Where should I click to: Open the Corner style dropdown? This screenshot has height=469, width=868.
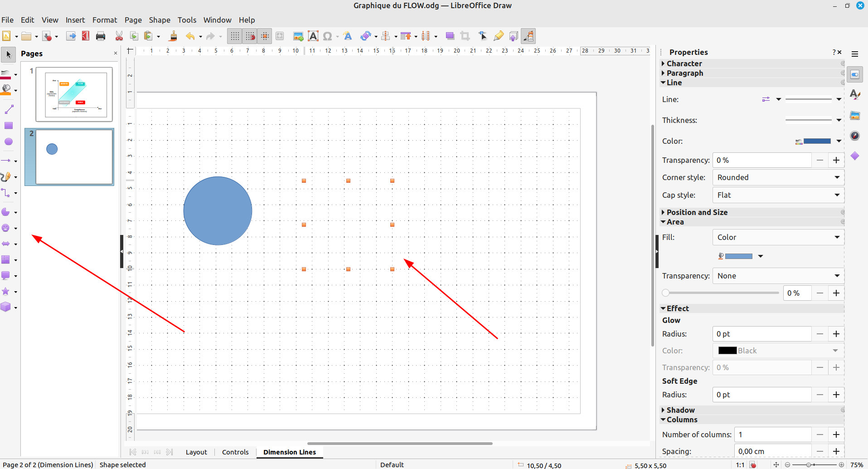[778, 177]
